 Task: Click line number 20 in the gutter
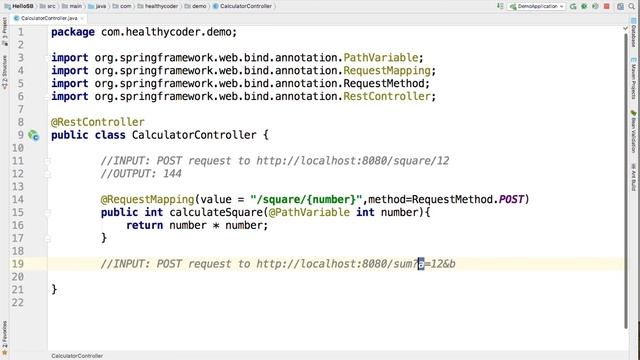[18, 277]
